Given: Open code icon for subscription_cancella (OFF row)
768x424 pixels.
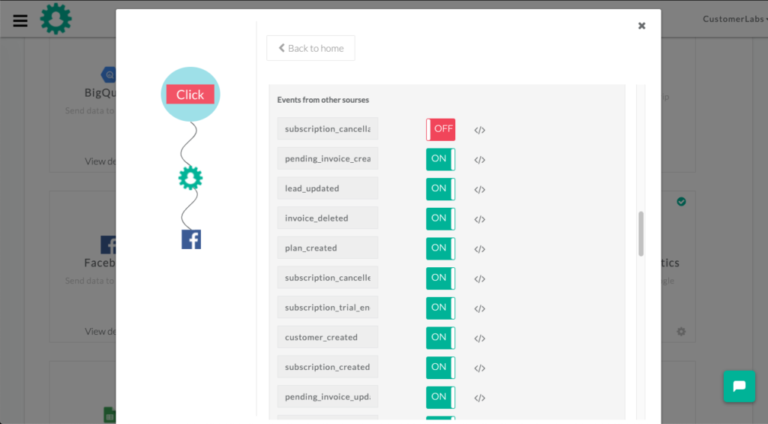Looking at the screenshot, I should [480, 130].
